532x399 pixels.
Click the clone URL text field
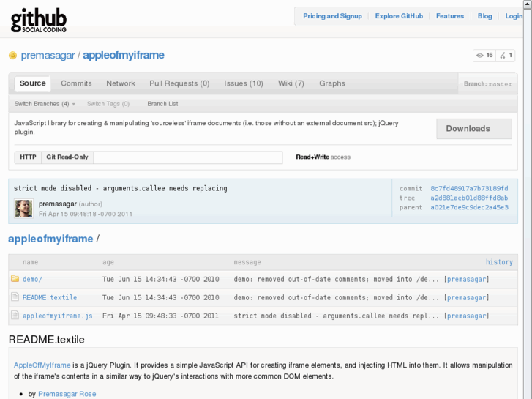coord(187,157)
